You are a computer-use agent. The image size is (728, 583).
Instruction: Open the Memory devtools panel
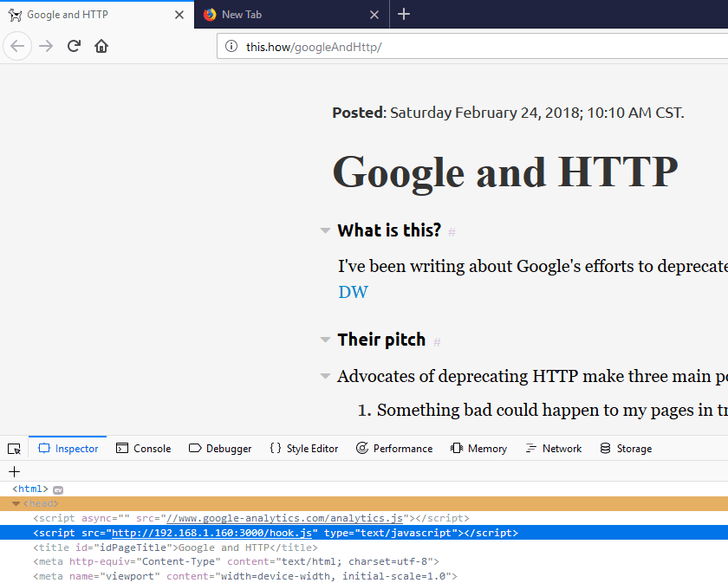(x=478, y=449)
